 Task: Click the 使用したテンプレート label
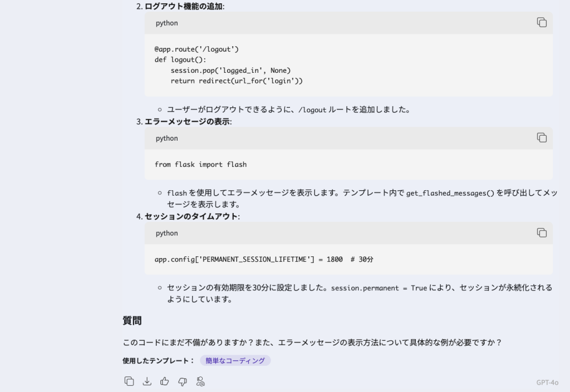(x=158, y=360)
